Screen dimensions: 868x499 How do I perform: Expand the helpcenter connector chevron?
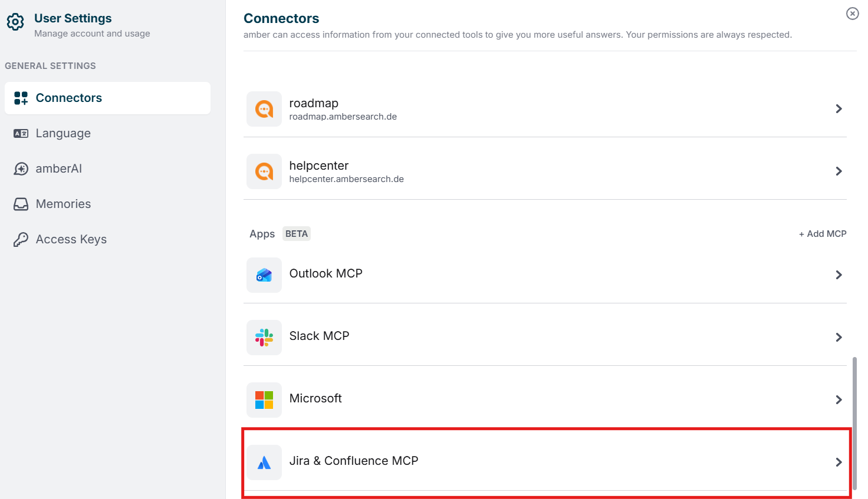tap(839, 171)
